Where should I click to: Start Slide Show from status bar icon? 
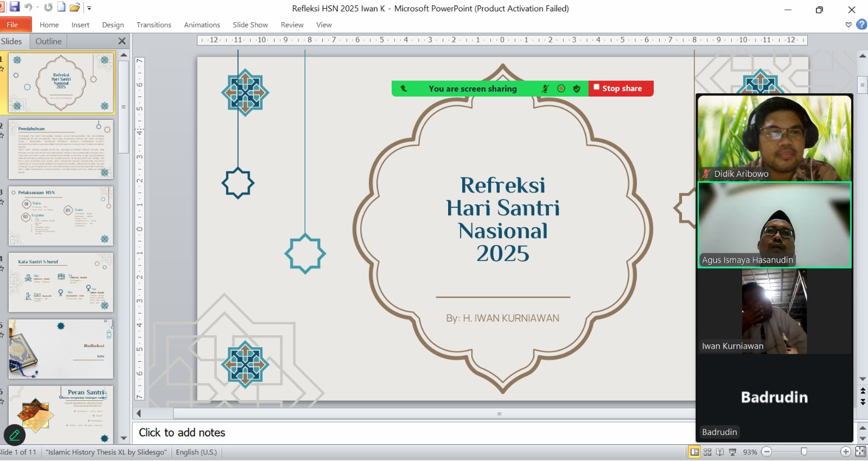(732, 452)
